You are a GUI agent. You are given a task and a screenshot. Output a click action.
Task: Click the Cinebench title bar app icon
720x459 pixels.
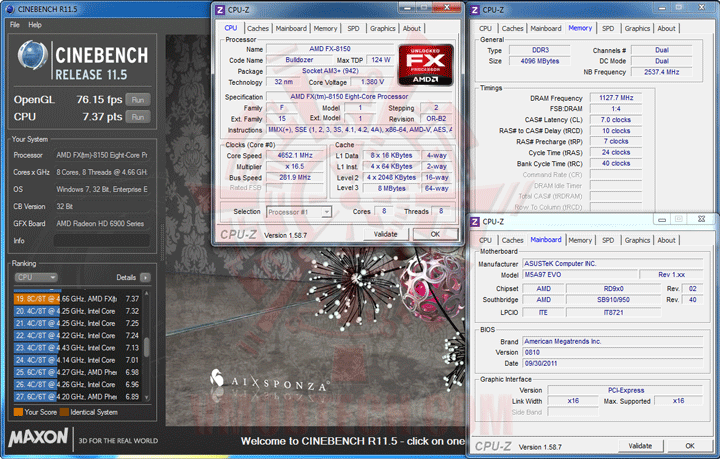(9, 9)
